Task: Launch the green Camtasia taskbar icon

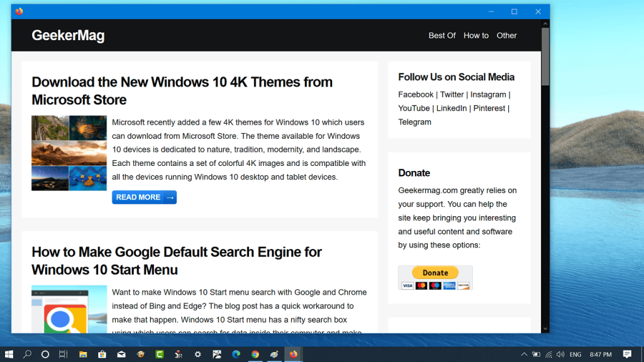Action: (159, 354)
